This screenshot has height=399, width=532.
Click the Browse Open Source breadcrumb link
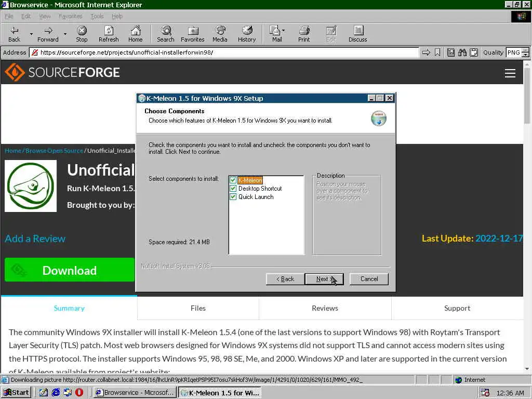(54, 151)
